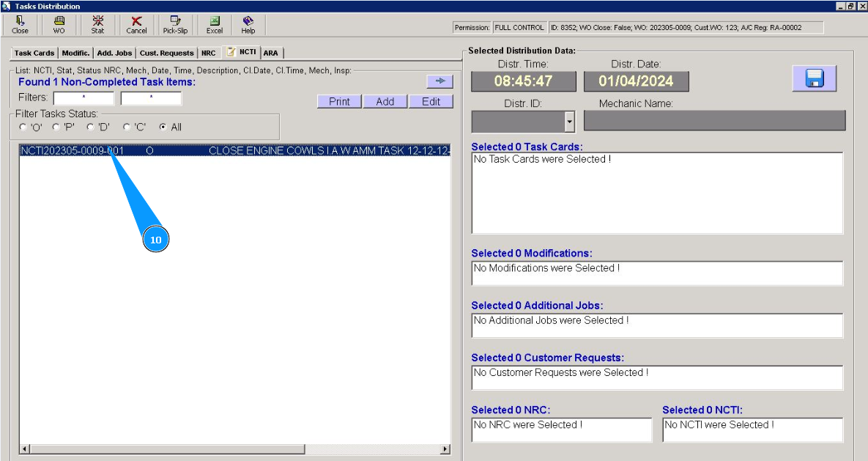Click the list's horizontal scrollbar thumb

[x=167, y=449]
